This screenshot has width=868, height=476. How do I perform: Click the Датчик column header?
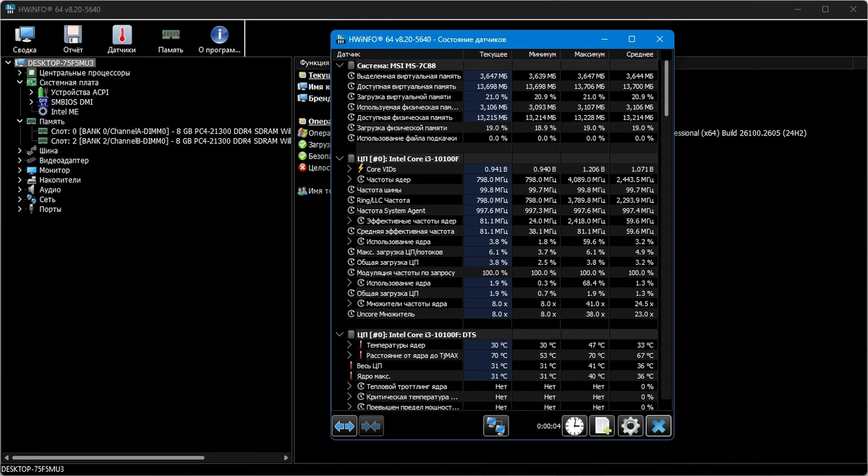(x=398, y=54)
